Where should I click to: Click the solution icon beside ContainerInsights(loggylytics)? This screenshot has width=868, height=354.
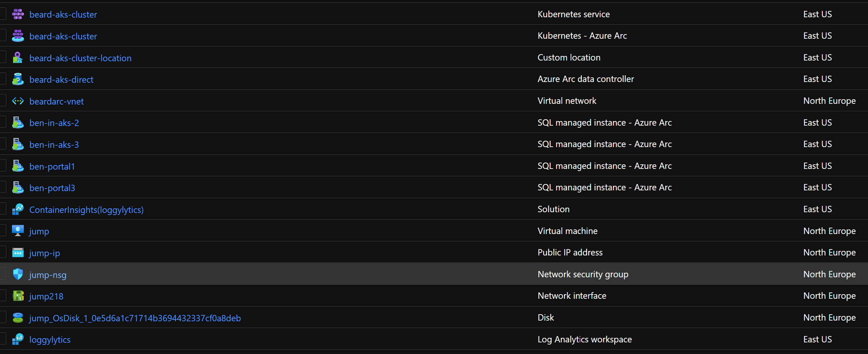point(18,209)
